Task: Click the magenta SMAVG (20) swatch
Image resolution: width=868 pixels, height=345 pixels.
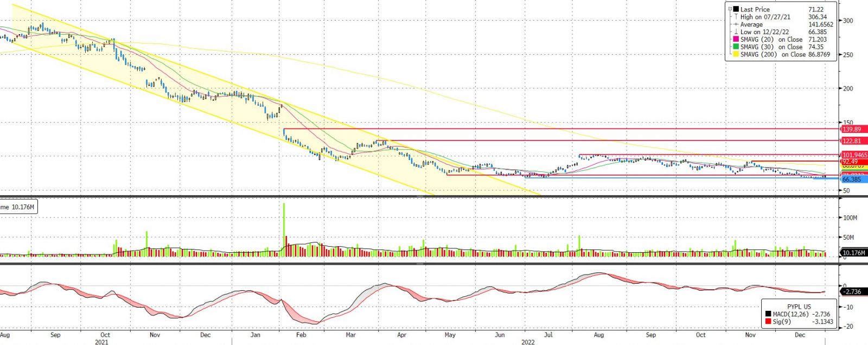Action: pyautogui.click(x=736, y=40)
